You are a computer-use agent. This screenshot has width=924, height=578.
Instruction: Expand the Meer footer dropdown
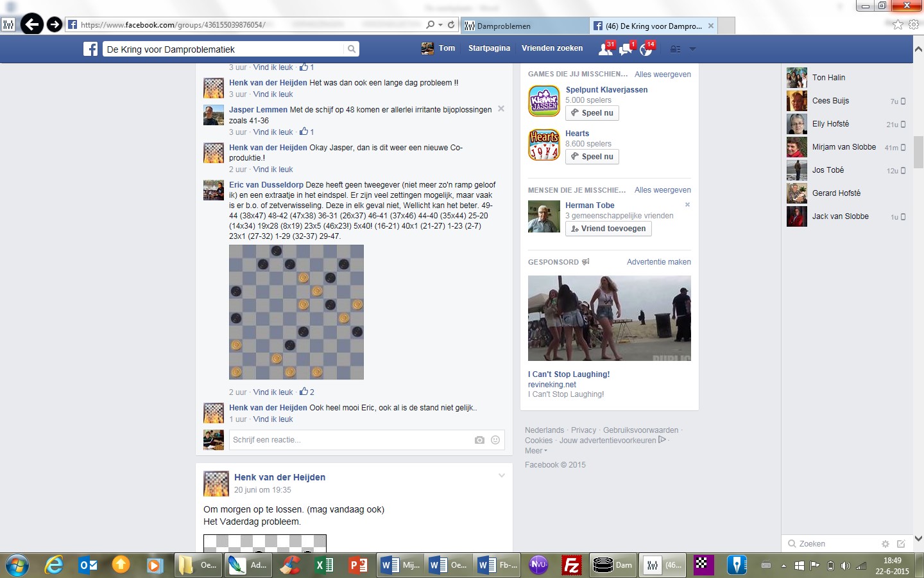(536, 451)
